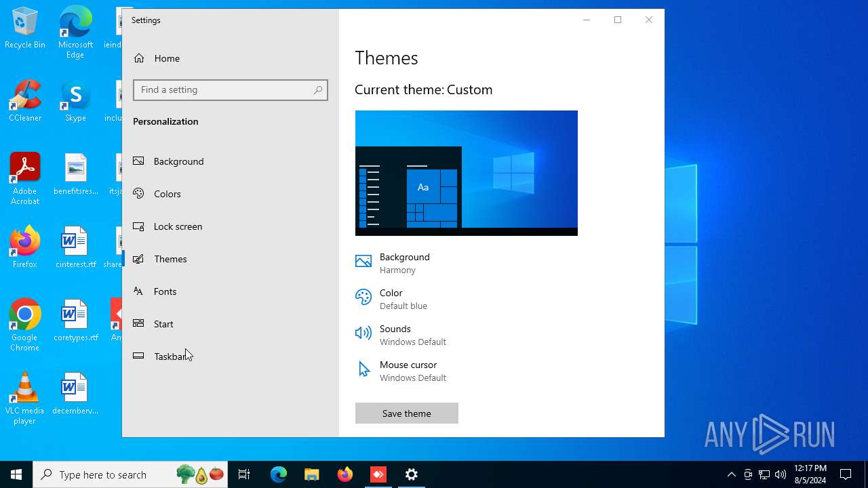Select the VLC media player shortcut
Viewport: 868px width, 488px height.
25,399
